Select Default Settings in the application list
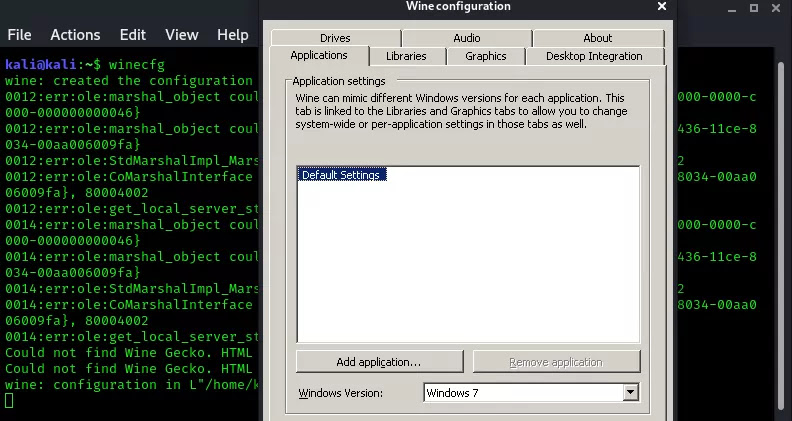The height and width of the screenshot is (421, 792). click(x=341, y=175)
